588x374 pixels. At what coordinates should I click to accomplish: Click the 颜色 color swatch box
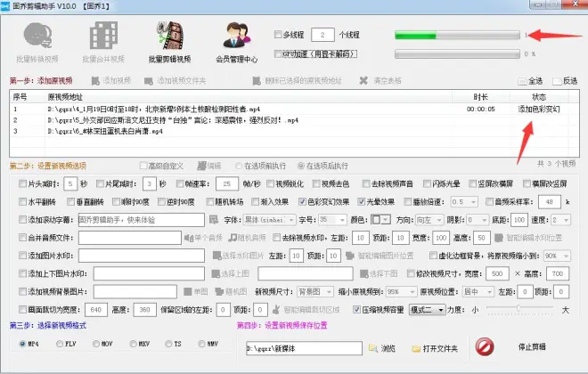[x=378, y=219]
